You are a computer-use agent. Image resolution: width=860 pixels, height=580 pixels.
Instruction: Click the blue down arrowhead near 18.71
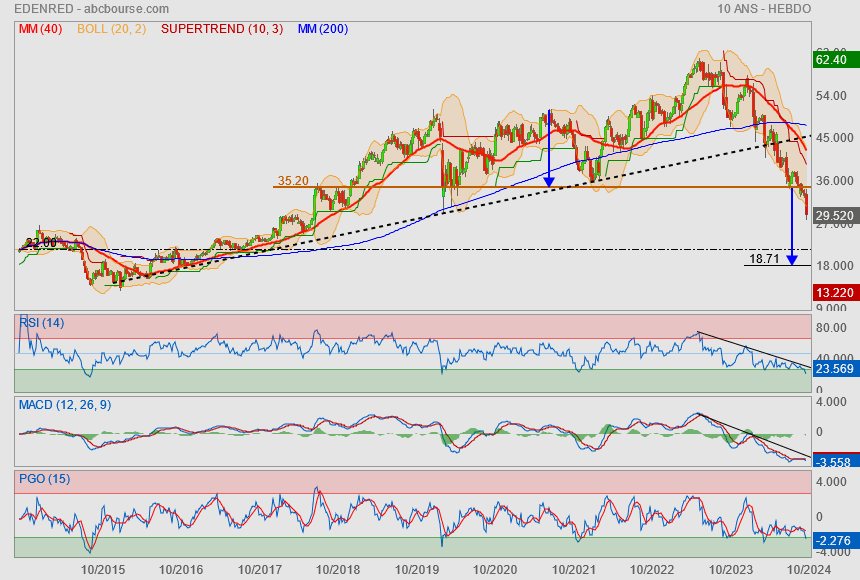click(x=792, y=260)
